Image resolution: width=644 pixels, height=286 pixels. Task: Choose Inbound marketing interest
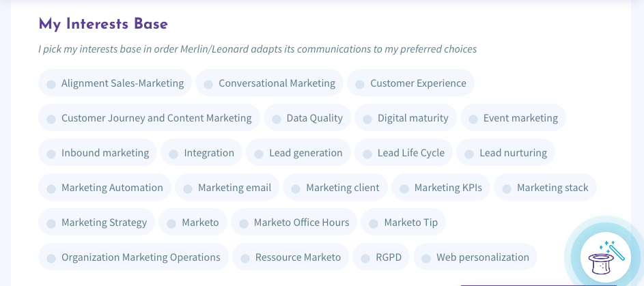[98, 153]
